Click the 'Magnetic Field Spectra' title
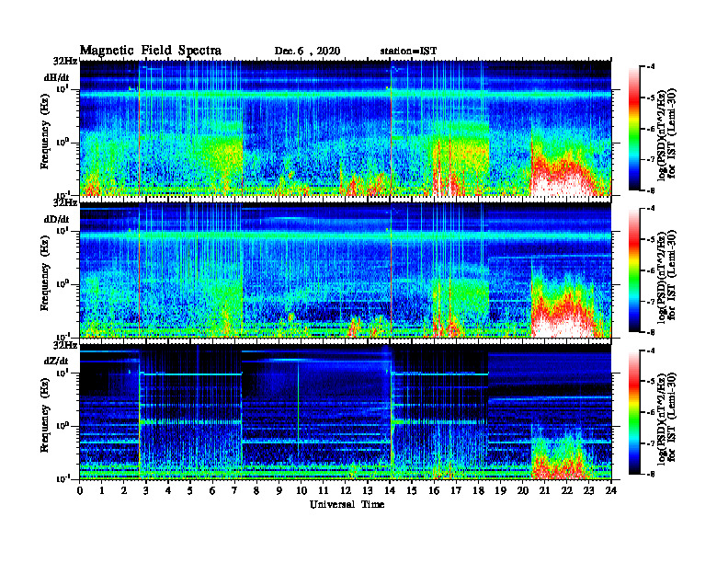 click(x=151, y=51)
